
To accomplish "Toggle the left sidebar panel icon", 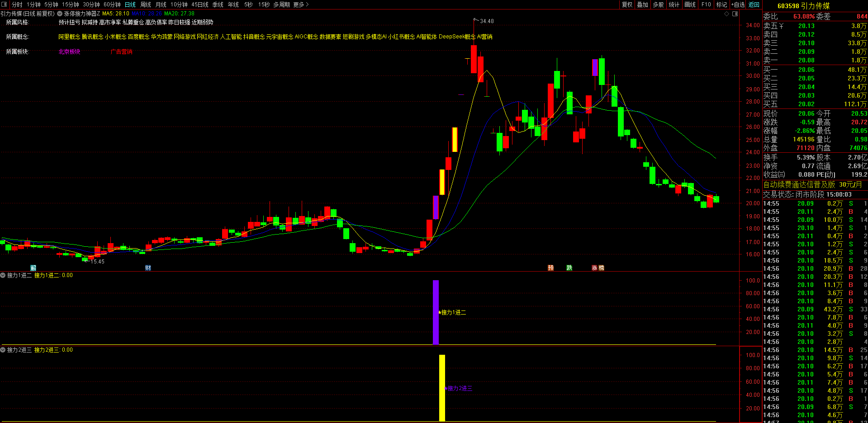I will click(x=4, y=4).
